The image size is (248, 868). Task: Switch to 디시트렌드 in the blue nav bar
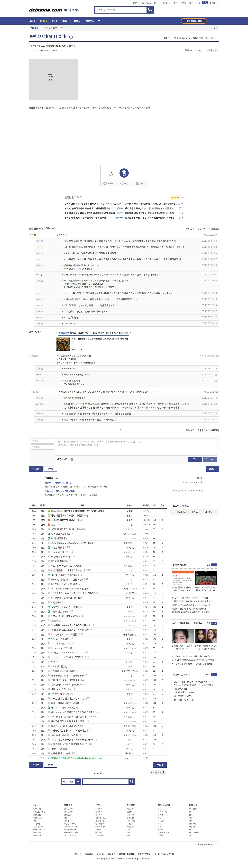coord(89,21)
